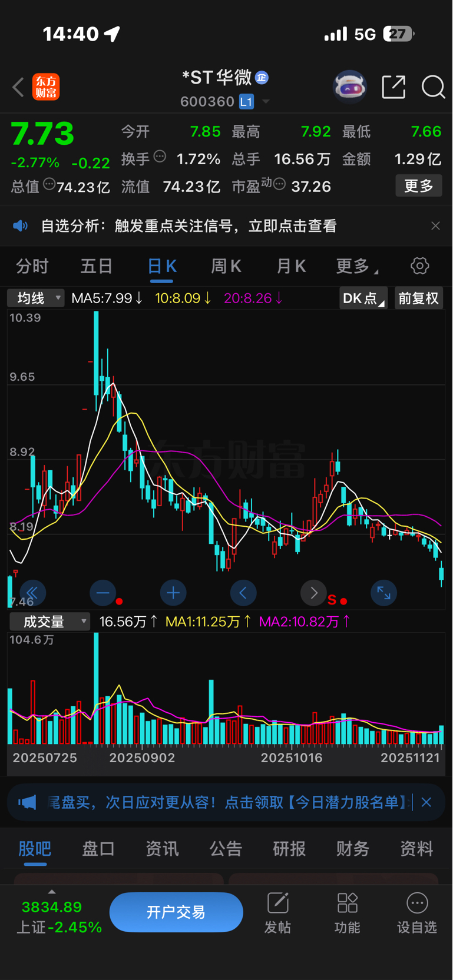Screen dimensions: 453x980
Task: Expand the 更多 chart period menu
Action: (x=356, y=267)
